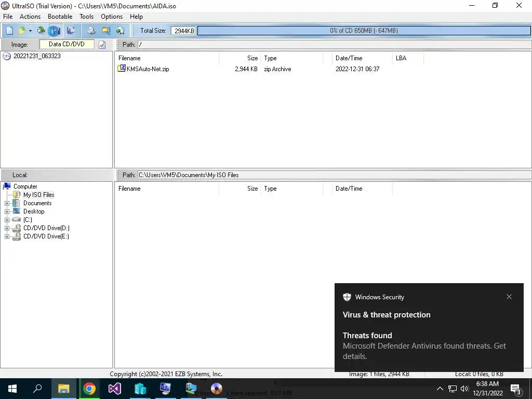The height and width of the screenshot is (399, 532).
Task: Open the Help menu
Action: pos(136,17)
